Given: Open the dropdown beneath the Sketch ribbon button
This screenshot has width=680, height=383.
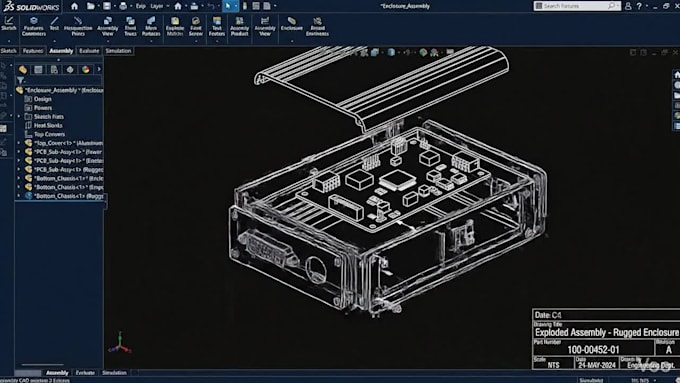Looking at the screenshot, I should pos(9,41).
